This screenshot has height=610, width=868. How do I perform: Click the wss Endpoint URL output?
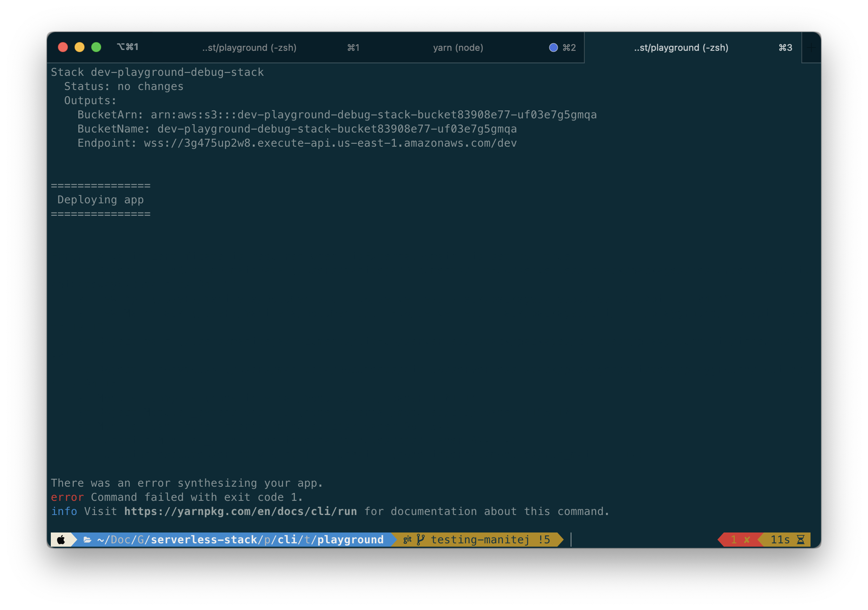click(x=329, y=143)
